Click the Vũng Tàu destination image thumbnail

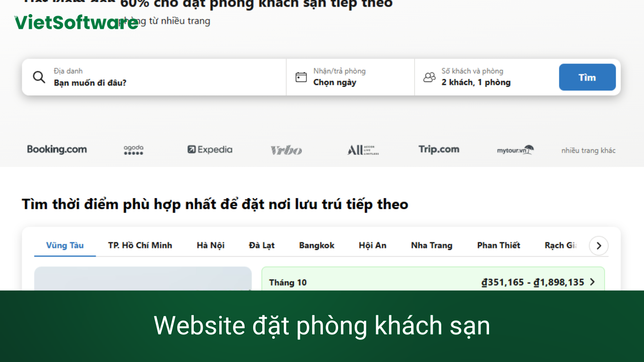[143, 279]
